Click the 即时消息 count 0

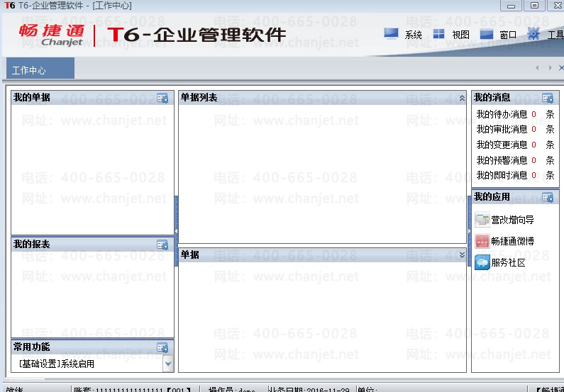(x=533, y=175)
